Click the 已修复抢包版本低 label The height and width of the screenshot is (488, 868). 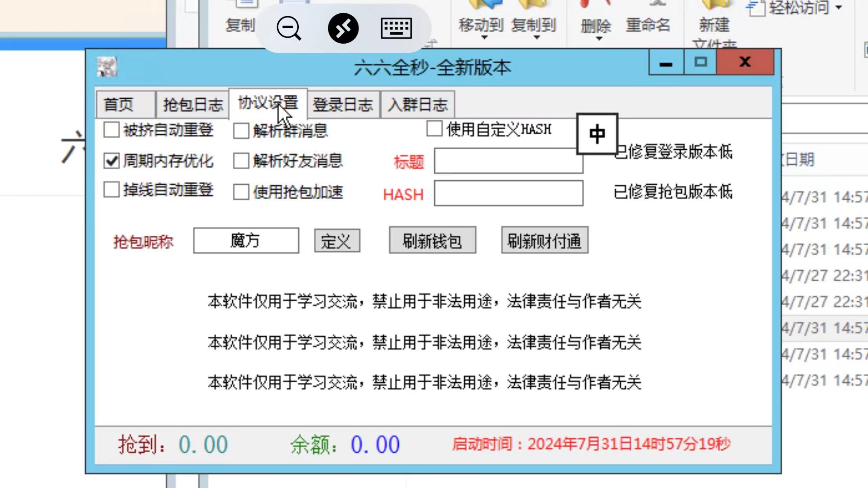(x=673, y=192)
